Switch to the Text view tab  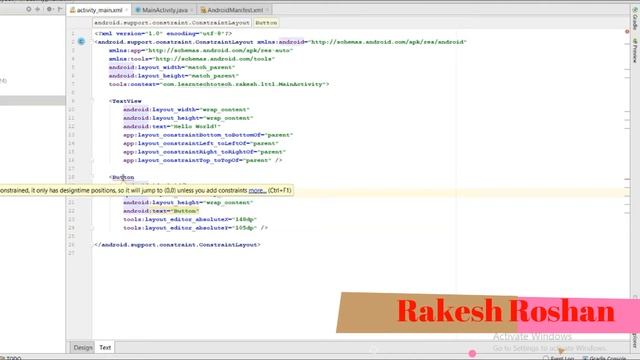coord(105,347)
